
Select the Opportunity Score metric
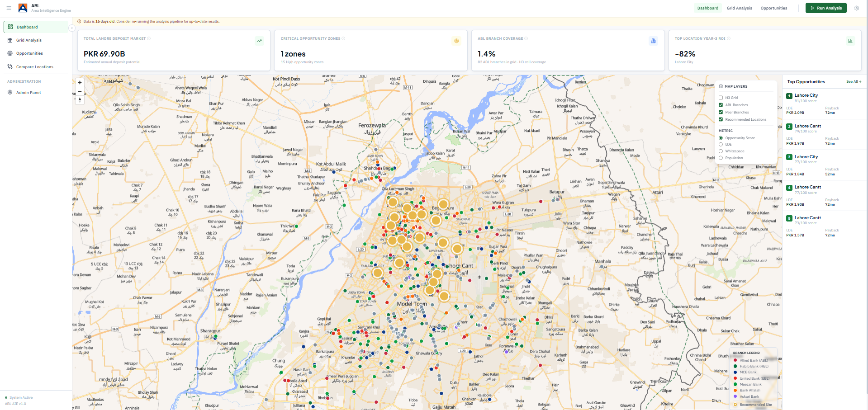click(x=721, y=138)
